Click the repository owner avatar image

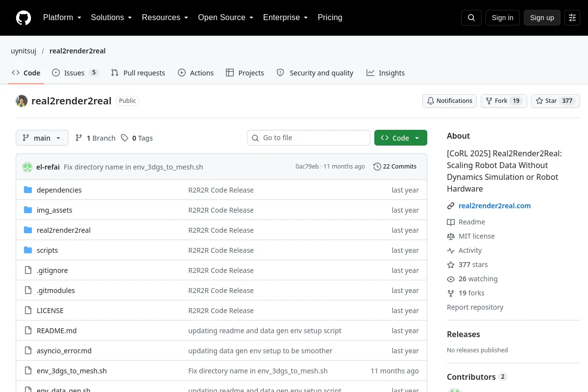coord(22,101)
